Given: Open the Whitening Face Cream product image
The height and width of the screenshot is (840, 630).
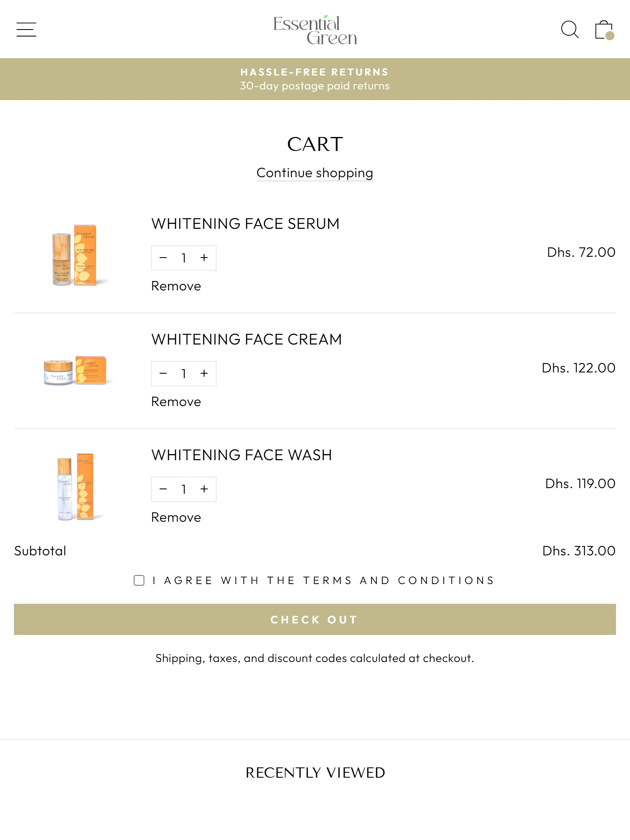Looking at the screenshot, I should tap(75, 371).
